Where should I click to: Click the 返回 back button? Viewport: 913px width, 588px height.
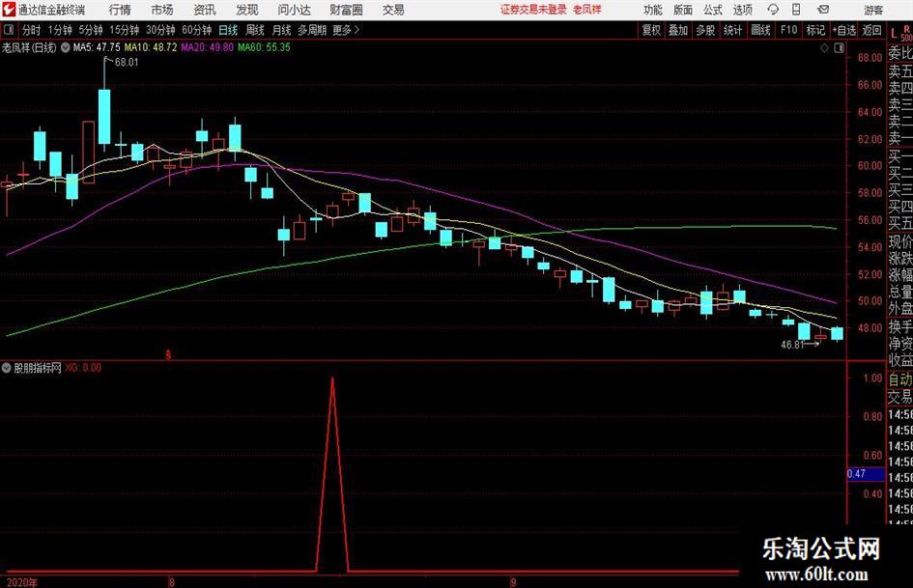tap(871, 30)
